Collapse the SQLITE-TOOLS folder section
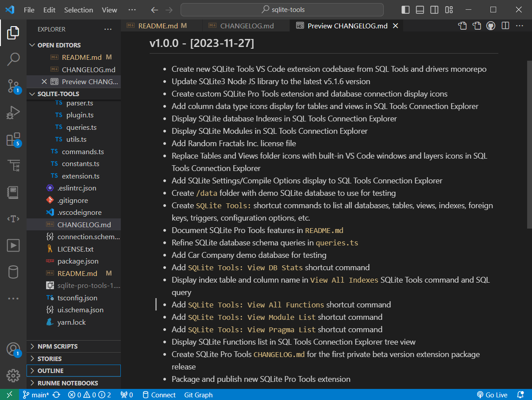Screen dimensions: 532x400 (x=73, y=94)
